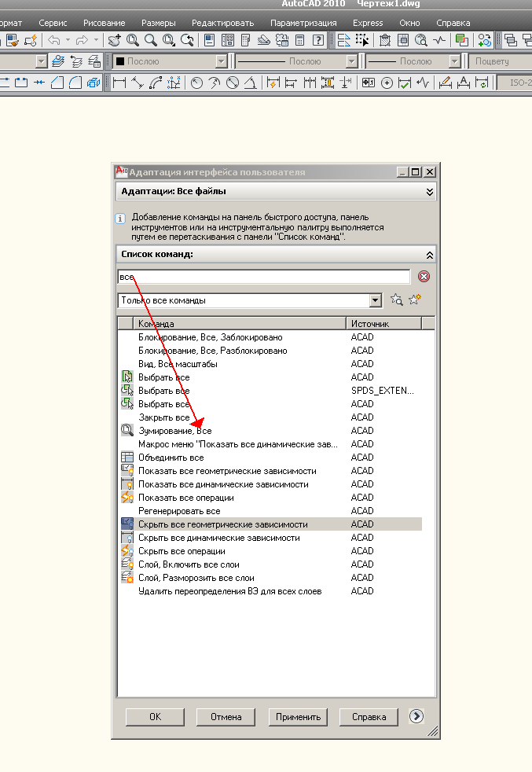
Task: Click the Radius dimension icon
Action: tap(197, 83)
